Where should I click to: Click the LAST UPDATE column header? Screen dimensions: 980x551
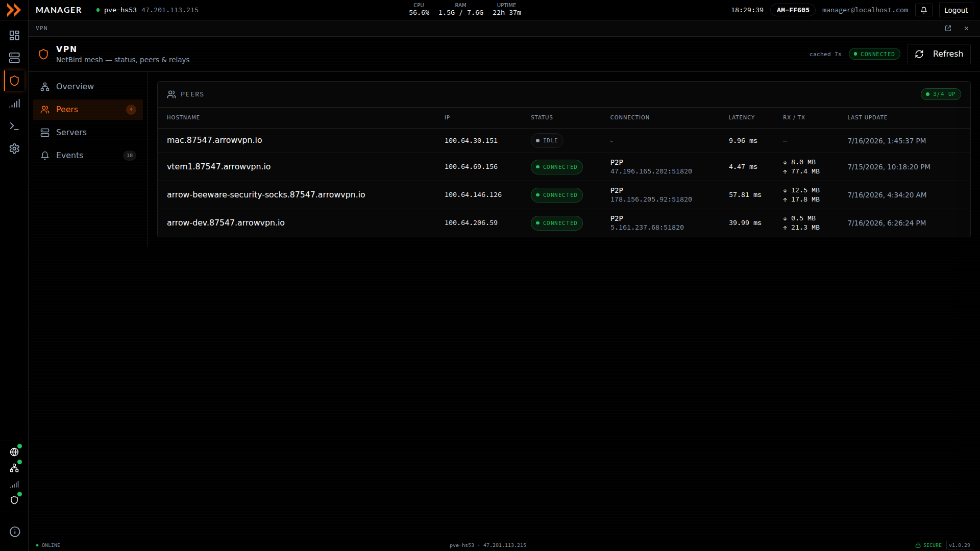pos(867,118)
